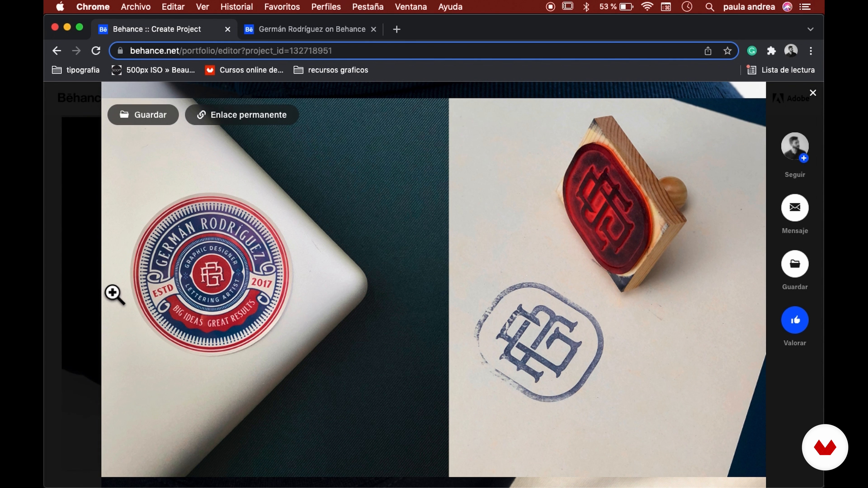Open the Mensaje envelope icon
The width and height of the screenshot is (868, 488).
pos(795,207)
